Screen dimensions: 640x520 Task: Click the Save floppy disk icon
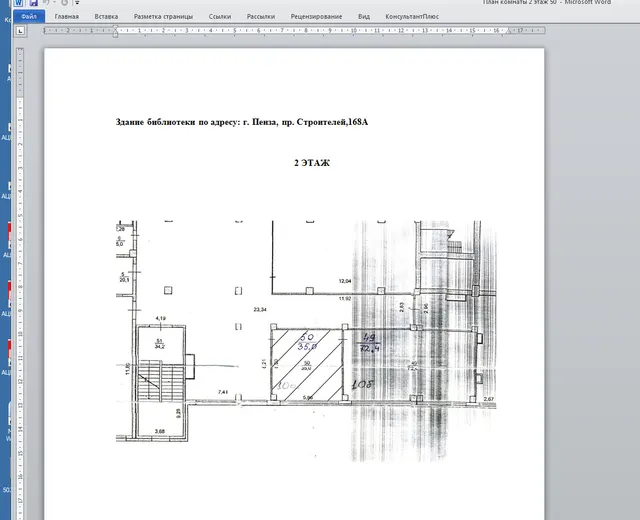(33, 2)
